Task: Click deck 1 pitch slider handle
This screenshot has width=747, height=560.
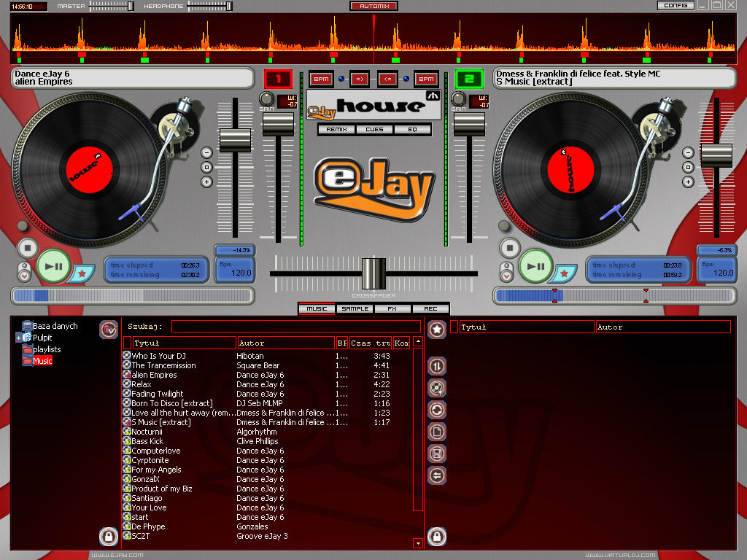Action: click(235, 140)
